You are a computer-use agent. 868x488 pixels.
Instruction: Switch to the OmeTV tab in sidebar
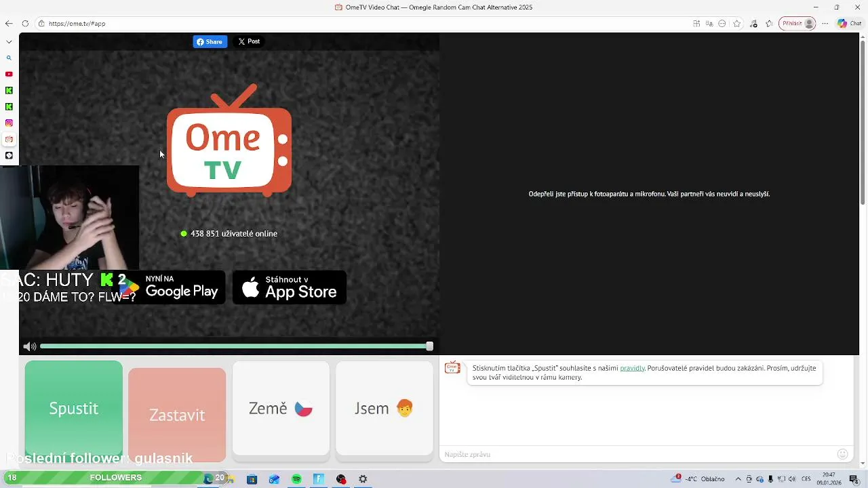pyautogui.click(x=9, y=139)
